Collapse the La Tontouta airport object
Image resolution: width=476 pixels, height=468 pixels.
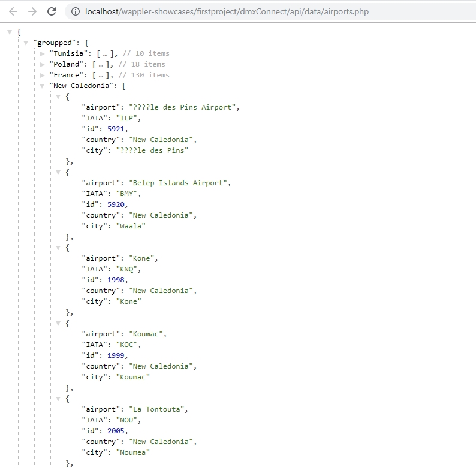point(58,398)
